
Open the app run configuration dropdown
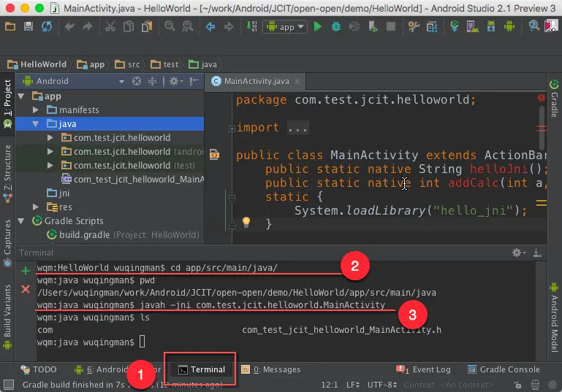click(285, 27)
